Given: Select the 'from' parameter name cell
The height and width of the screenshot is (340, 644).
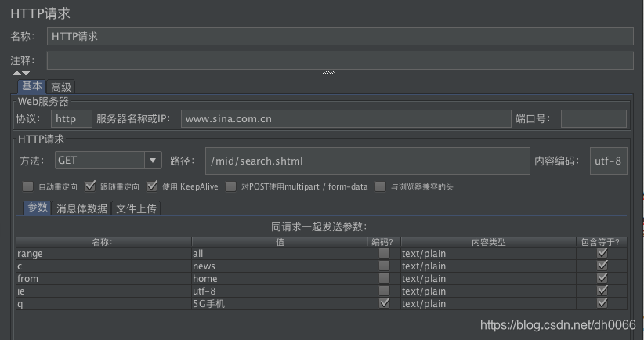Looking at the screenshot, I should coord(104,278).
